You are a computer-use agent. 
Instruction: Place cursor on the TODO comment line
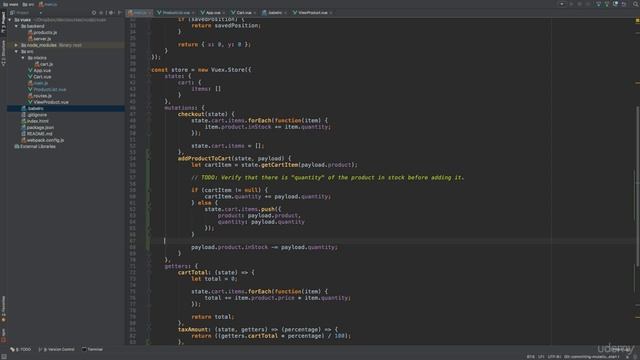[327, 178]
